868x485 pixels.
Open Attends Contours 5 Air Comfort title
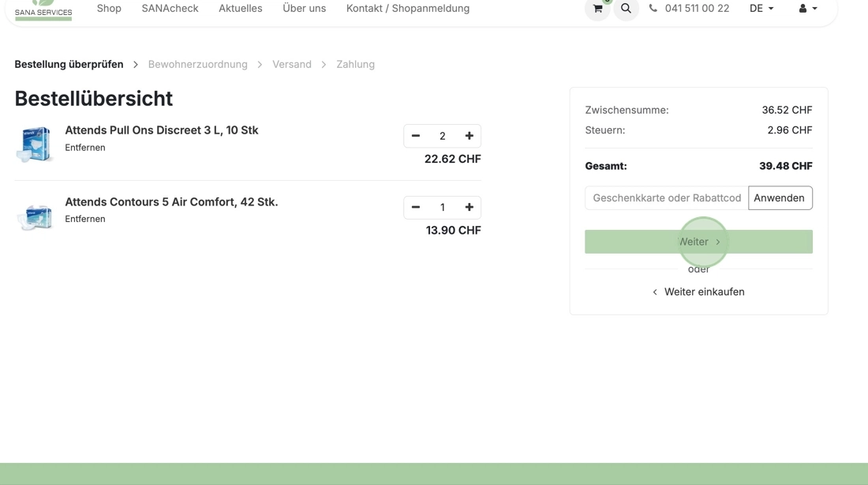[x=171, y=201]
